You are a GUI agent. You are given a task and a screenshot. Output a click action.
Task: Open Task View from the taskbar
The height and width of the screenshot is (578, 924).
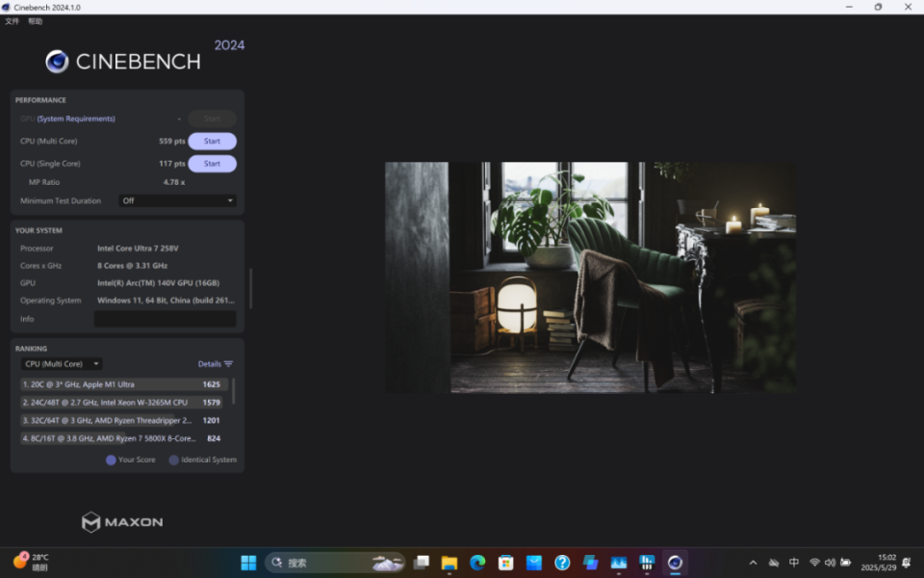pos(421,563)
